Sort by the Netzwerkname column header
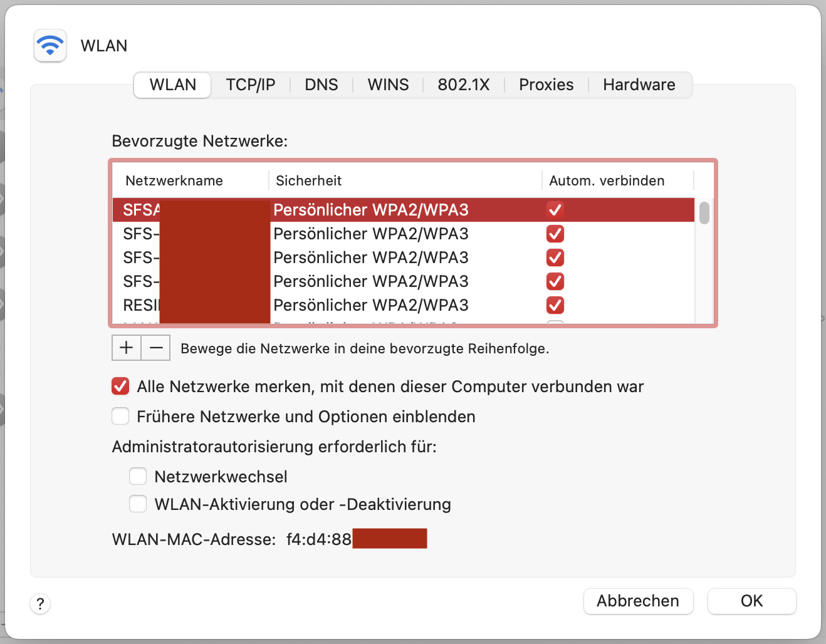 point(174,180)
